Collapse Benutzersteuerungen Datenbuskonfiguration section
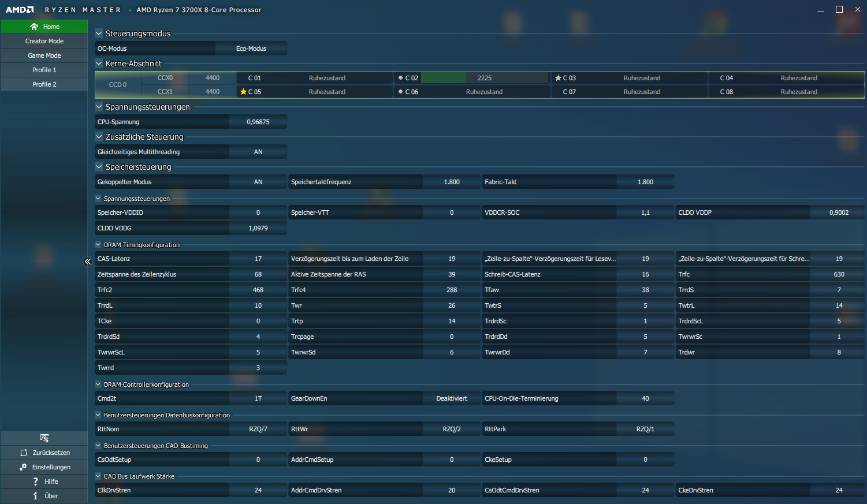Viewport: 867px width, 504px height. point(98,415)
